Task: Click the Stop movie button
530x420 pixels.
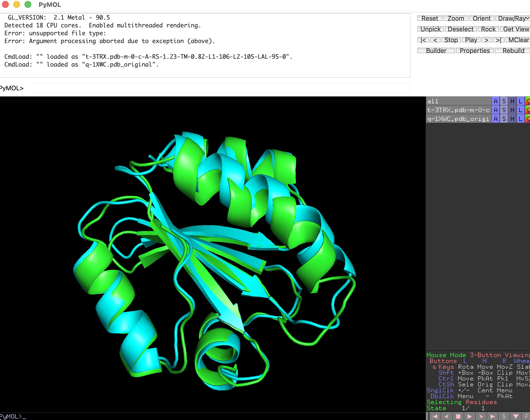Action: [x=451, y=40]
